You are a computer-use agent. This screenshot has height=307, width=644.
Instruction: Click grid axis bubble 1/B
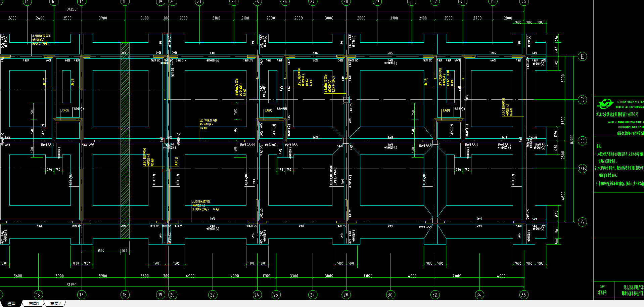(583, 169)
